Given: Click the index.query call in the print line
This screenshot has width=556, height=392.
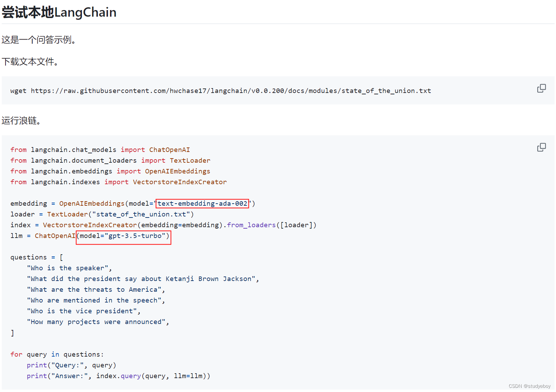Looking at the screenshot, I should (118, 376).
